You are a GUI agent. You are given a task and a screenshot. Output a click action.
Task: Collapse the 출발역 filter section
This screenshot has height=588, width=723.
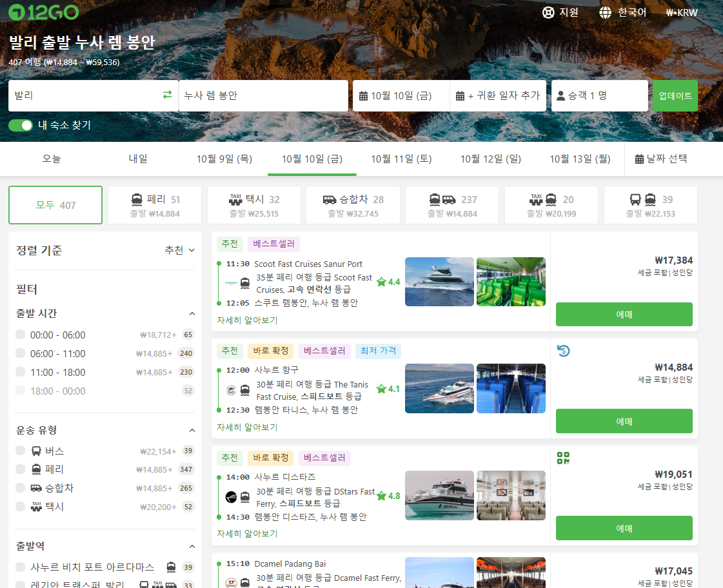[192, 547]
